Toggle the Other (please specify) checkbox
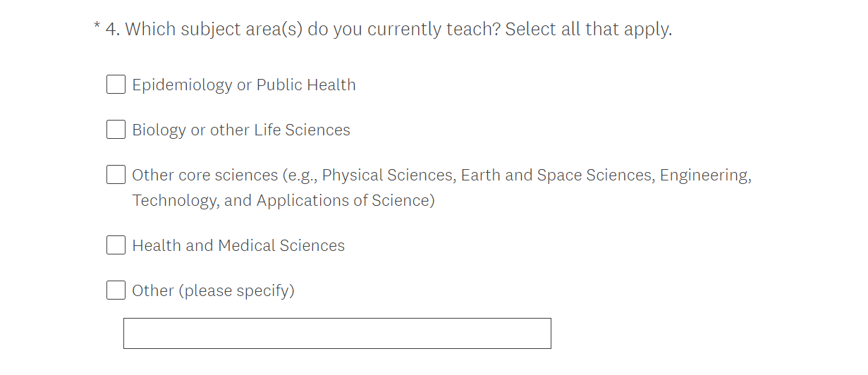This screenshot has width=868, height=375. click(x=116, y=290)
